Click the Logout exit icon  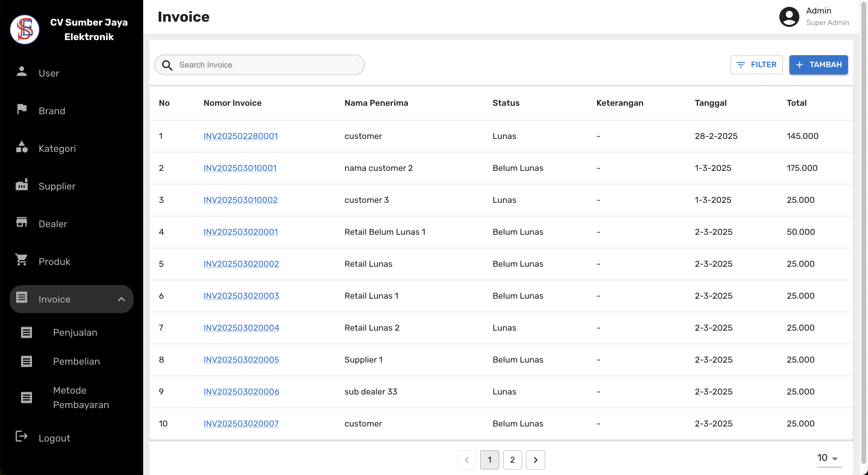coord(22,437)
